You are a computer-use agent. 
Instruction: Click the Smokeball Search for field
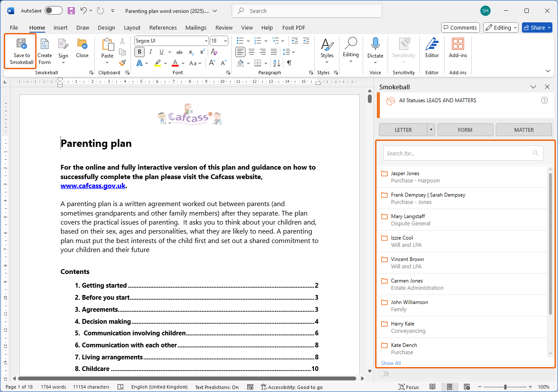pyautogui.click(x=463, y=153)
